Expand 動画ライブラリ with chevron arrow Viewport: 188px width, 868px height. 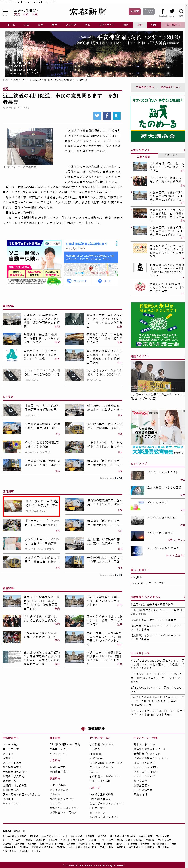click(x=184, y=356)
